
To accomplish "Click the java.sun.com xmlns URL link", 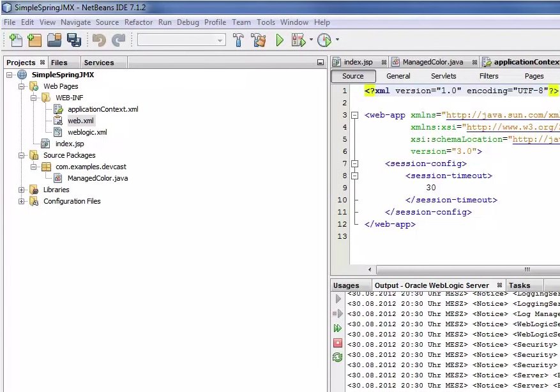I will (503, 115).
